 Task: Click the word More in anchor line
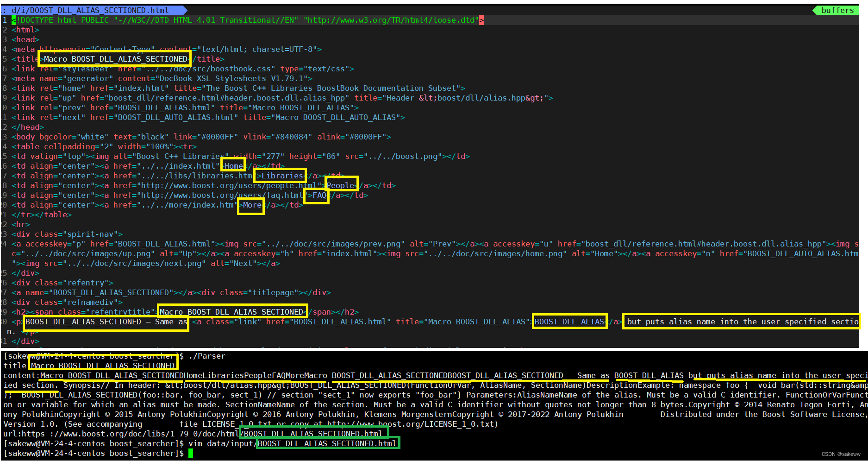click(252, 205)
